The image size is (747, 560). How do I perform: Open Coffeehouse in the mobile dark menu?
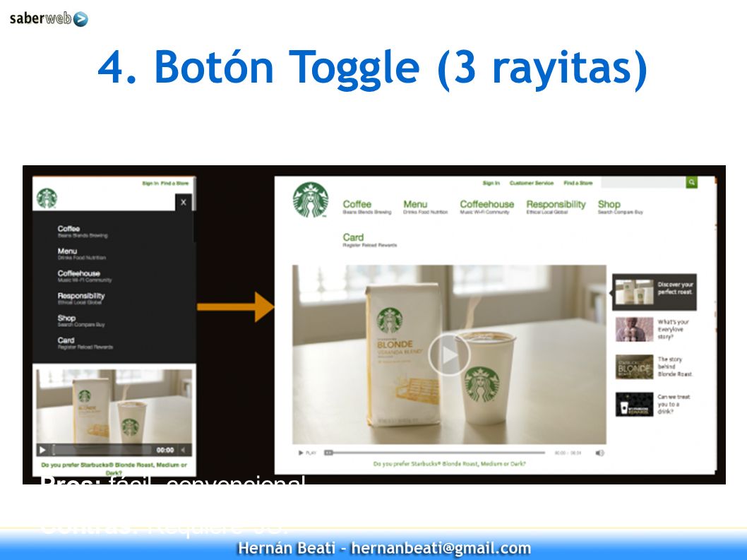coord(84,276)
